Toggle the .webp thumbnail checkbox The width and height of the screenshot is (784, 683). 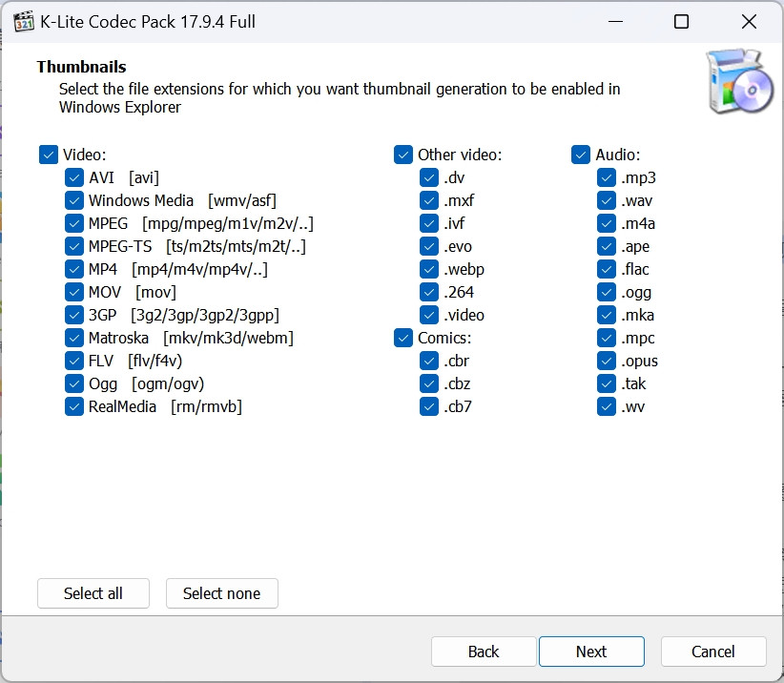[x=429, y=269]
